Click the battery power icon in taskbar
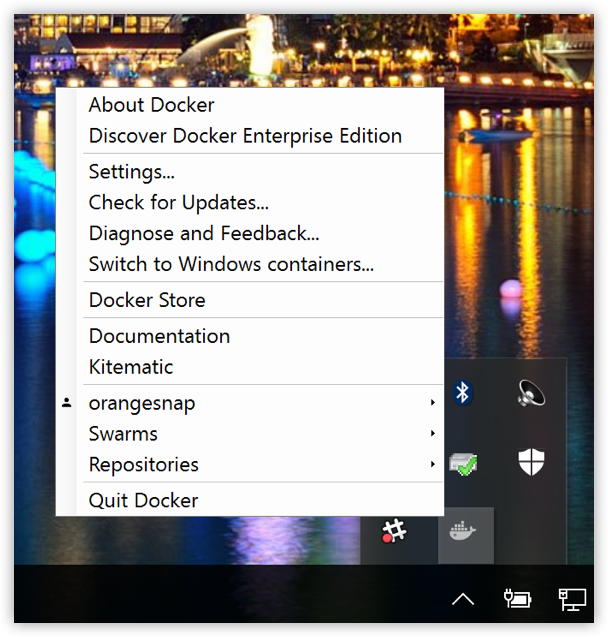The width and height of the screenshot is (608, 637). 517,599
